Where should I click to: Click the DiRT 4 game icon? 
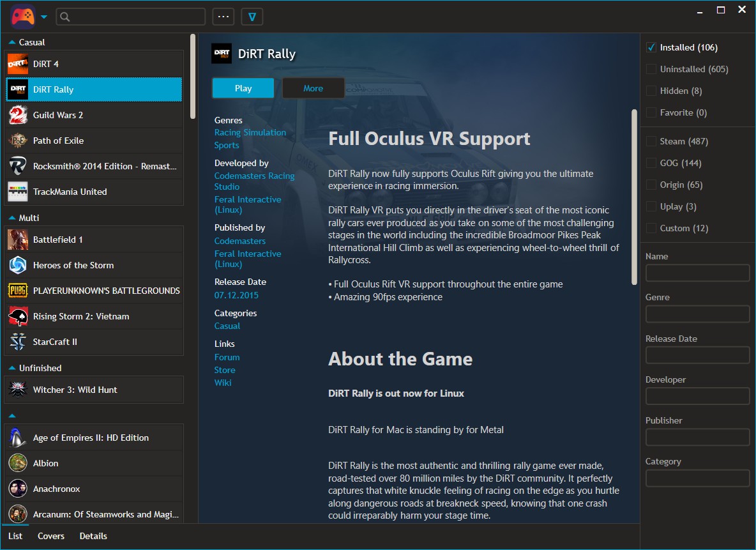tap(18, 64)
